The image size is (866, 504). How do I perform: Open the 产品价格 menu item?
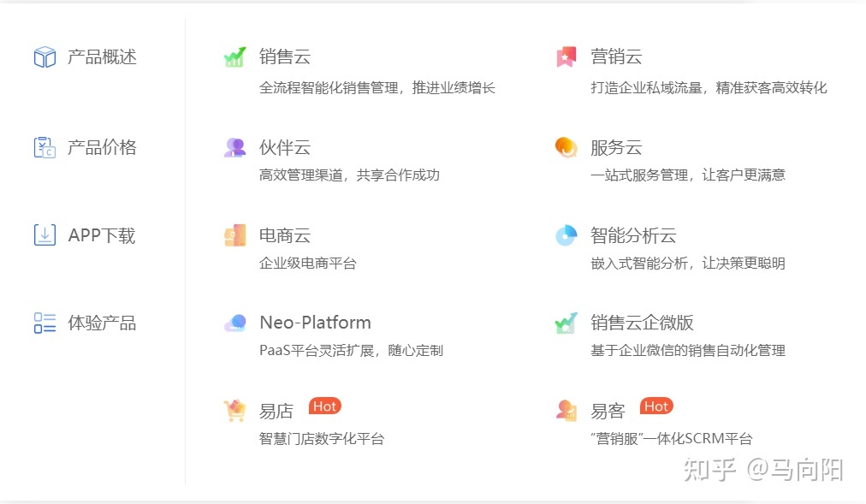102,147
